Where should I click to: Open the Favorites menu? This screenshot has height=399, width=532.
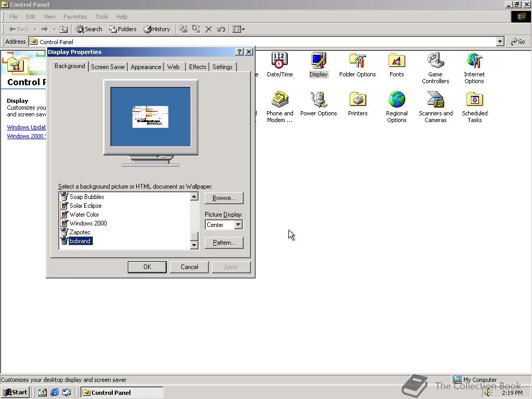click(x=75, y=17)
